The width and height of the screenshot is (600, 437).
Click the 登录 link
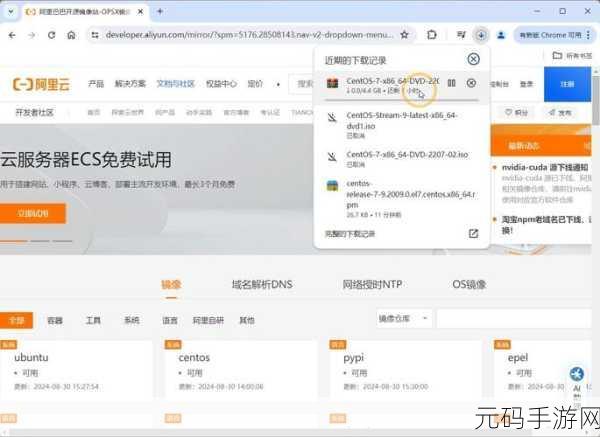coord(526,84)
